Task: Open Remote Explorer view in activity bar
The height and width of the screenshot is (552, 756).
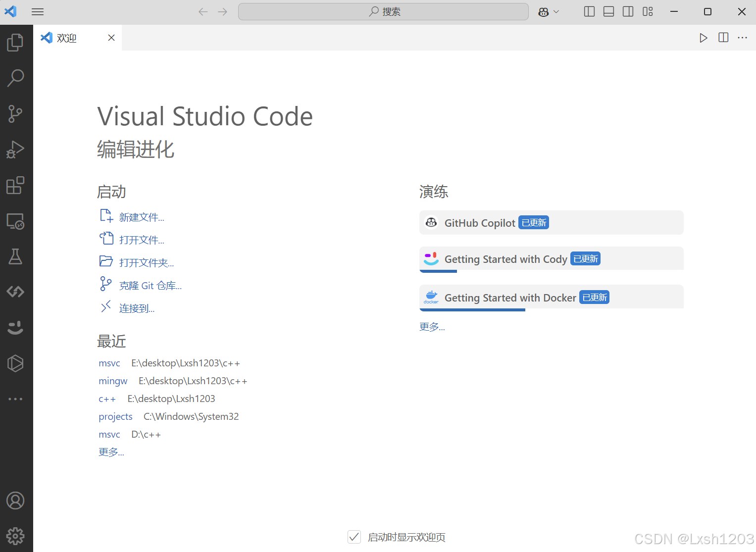Action: (15, 221)
